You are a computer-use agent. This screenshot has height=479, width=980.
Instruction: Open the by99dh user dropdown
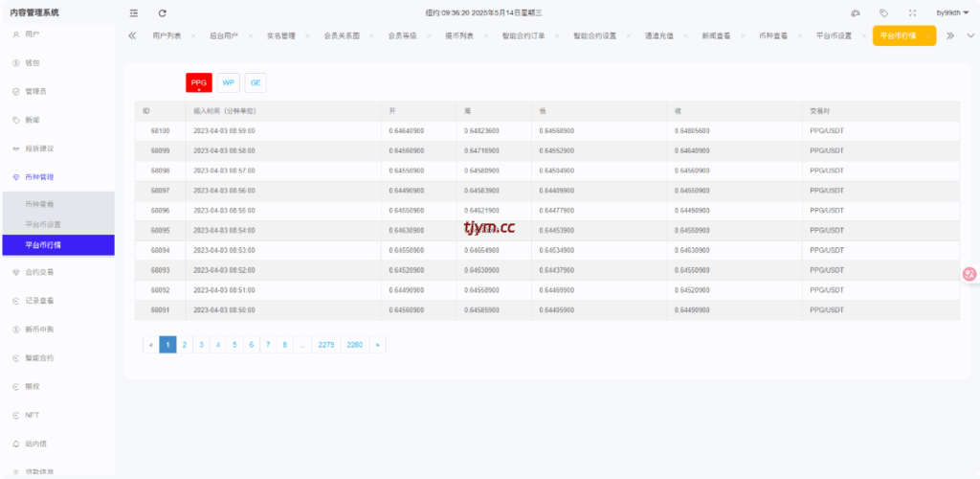(x=953, y=12)
